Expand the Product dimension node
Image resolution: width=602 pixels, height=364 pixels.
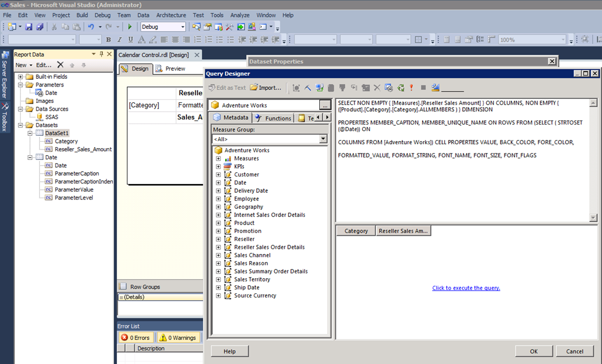click(x=218, y=223)
